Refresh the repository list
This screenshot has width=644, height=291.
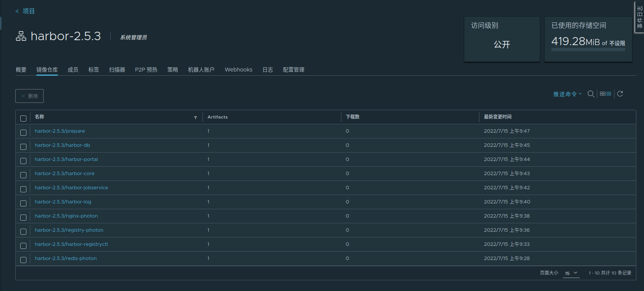[620, 94]
